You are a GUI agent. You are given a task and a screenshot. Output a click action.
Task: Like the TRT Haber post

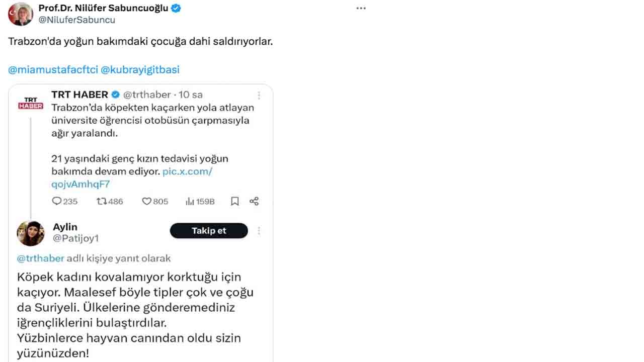[x=146, y=201]
